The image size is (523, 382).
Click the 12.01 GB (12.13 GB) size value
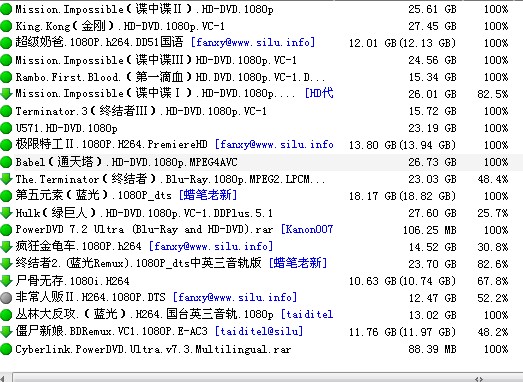pyautogui.click(x=402, y=43)
